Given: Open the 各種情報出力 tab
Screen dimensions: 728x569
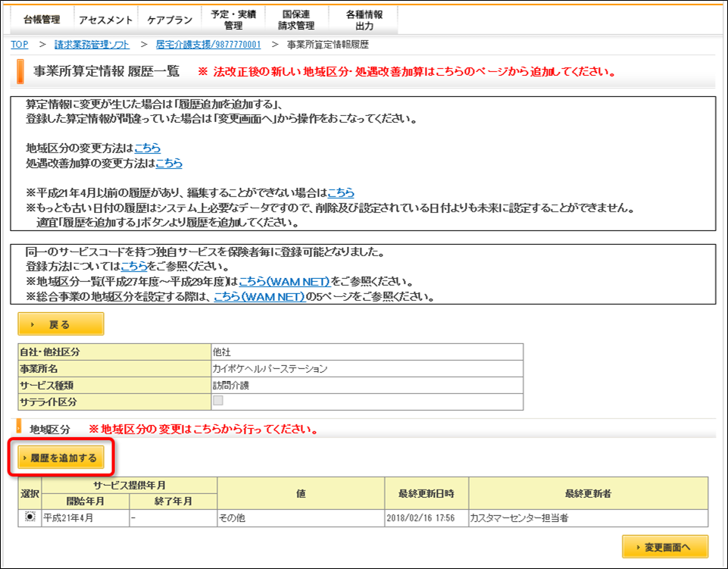Looking at the screenshot, I should (x=364, y=20).
